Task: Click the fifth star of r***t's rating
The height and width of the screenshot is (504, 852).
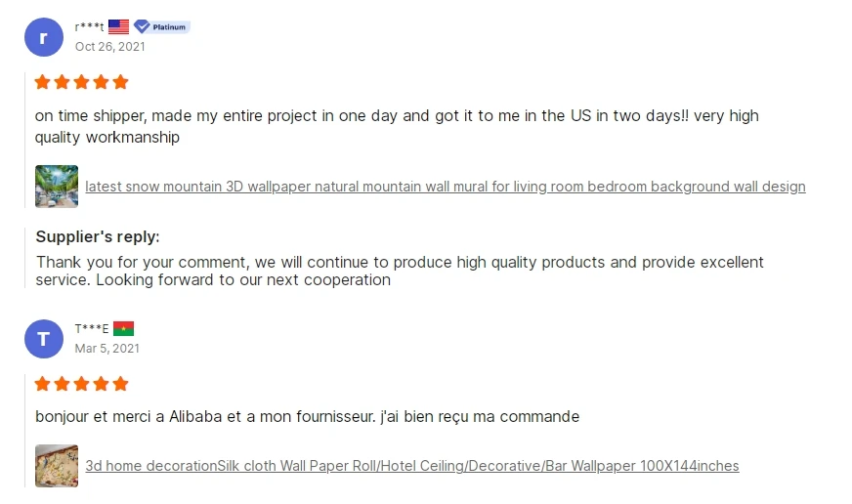Action: point(120,82)
